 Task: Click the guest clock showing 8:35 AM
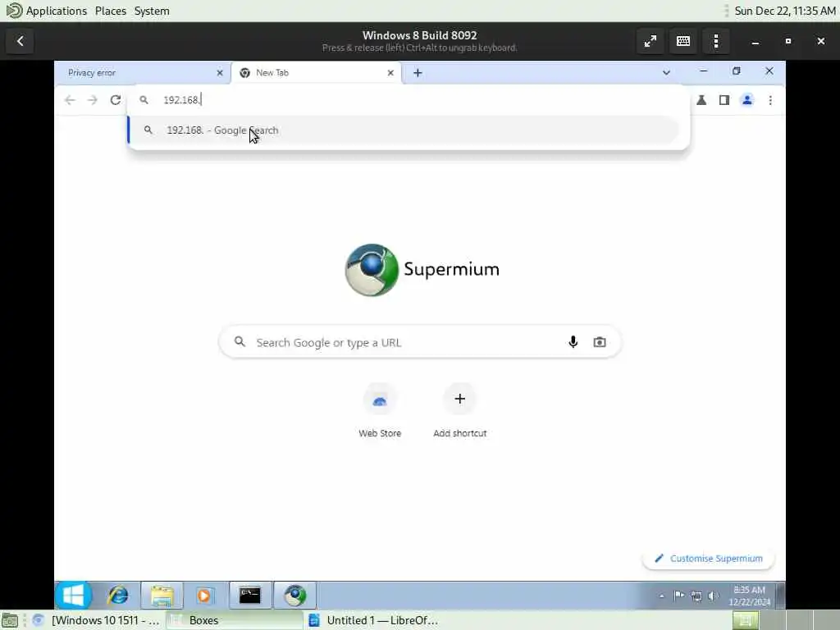pyautogui.click(x=750, y=596)
